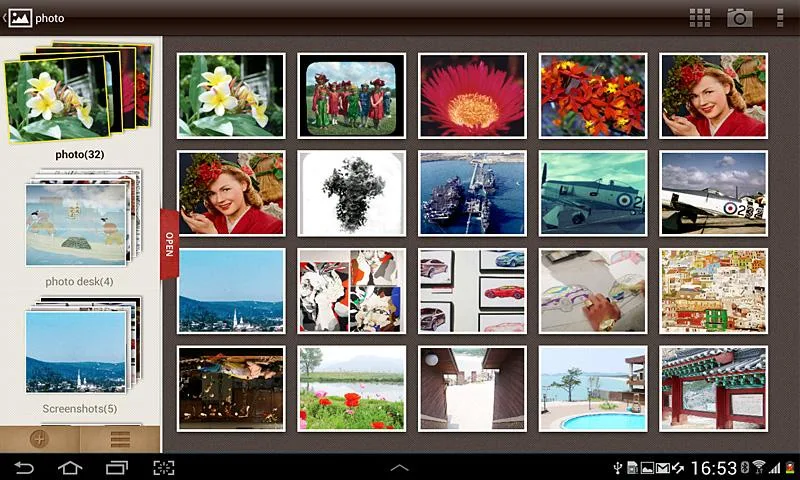Tap the USB status icon
The image size is (800, 480).
[618, 468]
